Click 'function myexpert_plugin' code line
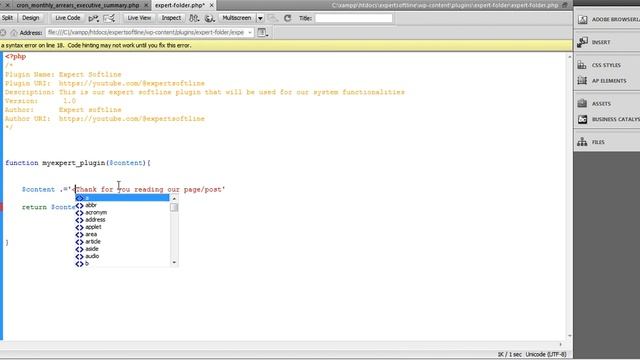 pos(78,163)
